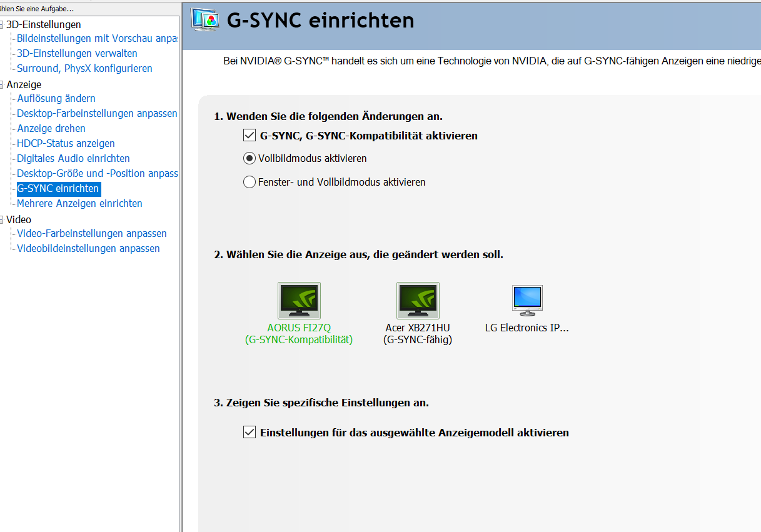Open Digitales Audio einrichten
Screen dimensions: 761x532
(x=73, y=158)
